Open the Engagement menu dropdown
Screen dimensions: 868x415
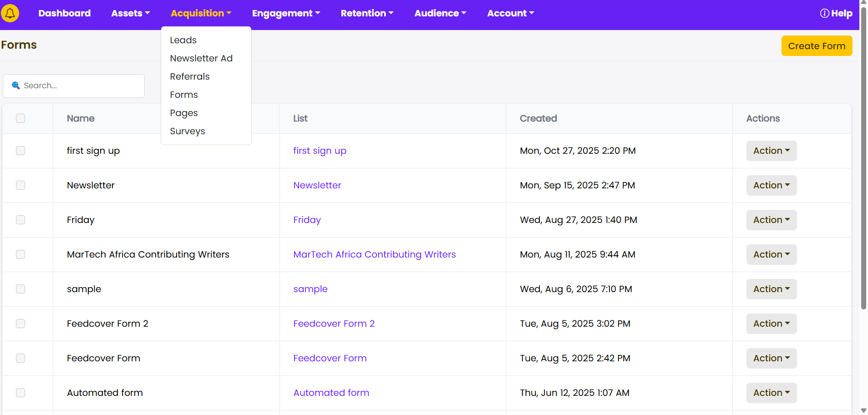click(286, 13)
